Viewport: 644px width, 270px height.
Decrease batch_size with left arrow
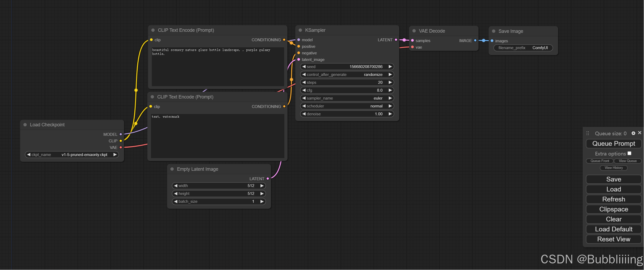point(176,201)
